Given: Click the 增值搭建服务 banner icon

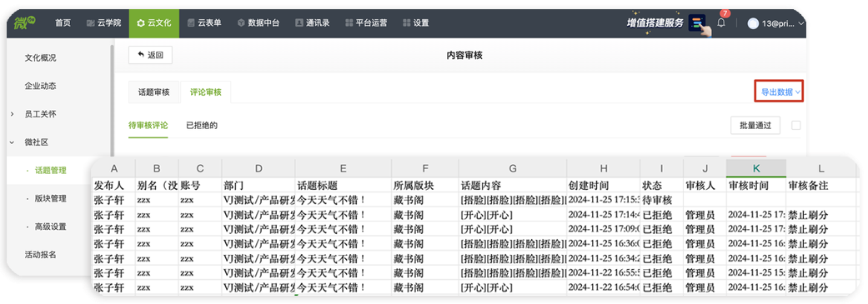Looking at the screenshot, I should point(699,23).
